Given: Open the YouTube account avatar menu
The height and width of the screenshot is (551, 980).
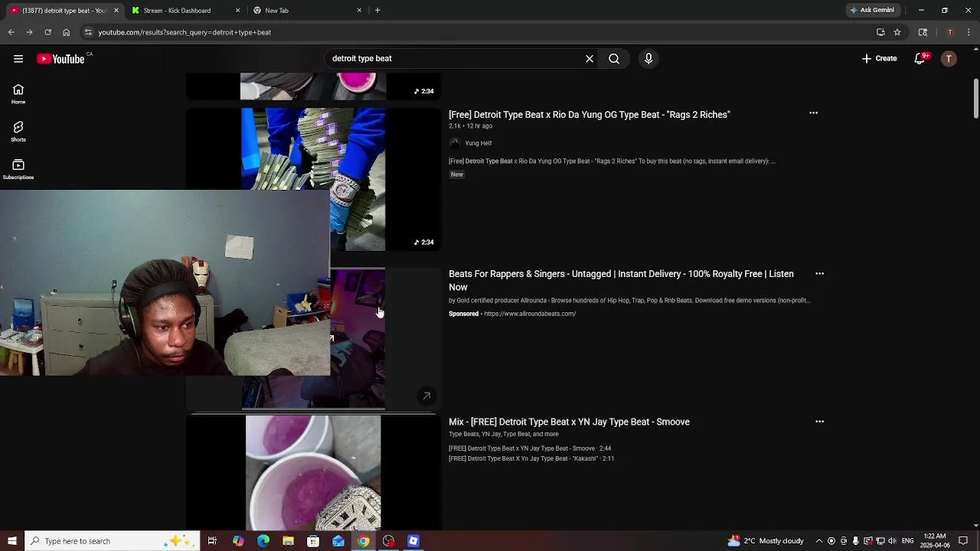Looking at the screenshot, I should click(949, 59).
